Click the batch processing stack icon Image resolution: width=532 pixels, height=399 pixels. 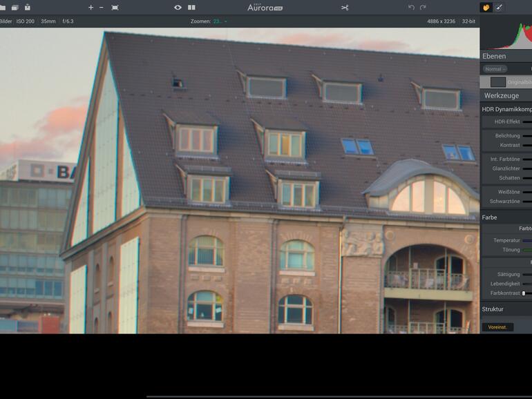[15, 8]
